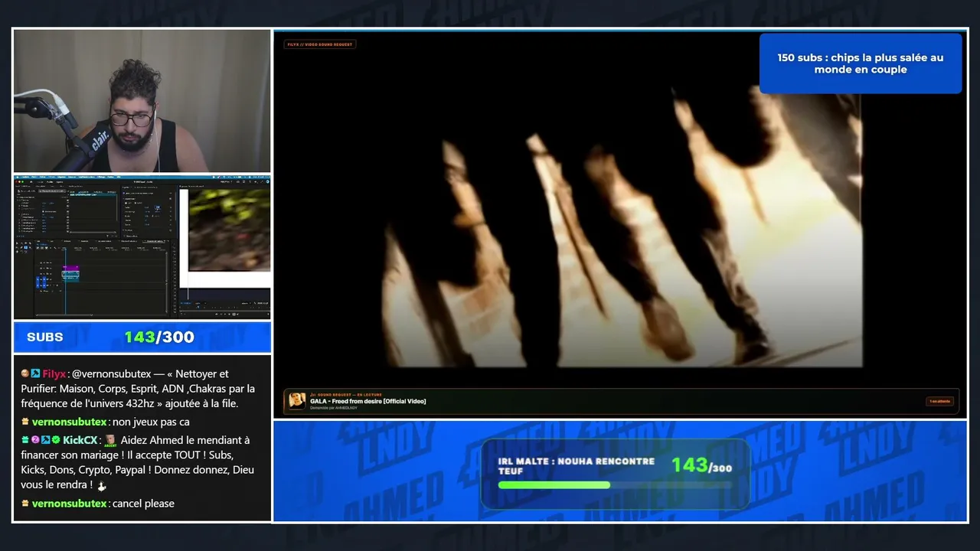Click the green verified badge before KickCX

tap(56, 440)
